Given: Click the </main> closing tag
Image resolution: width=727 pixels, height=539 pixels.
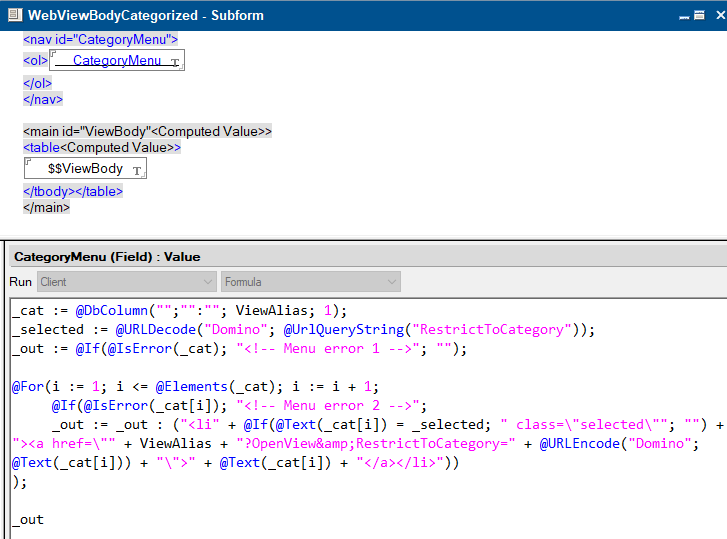Looking at the screenshot, I should (x=46, y=207).
